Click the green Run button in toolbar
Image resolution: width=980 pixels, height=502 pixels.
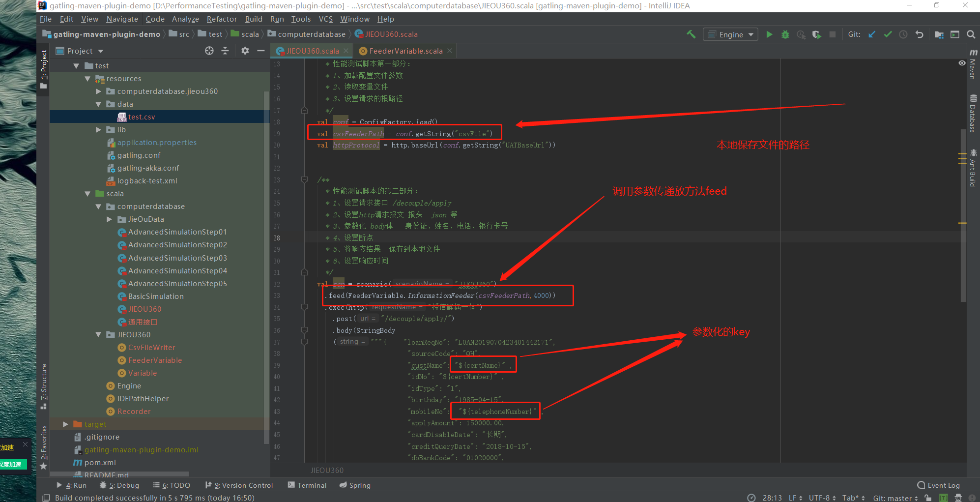click(x=769, y=34)
